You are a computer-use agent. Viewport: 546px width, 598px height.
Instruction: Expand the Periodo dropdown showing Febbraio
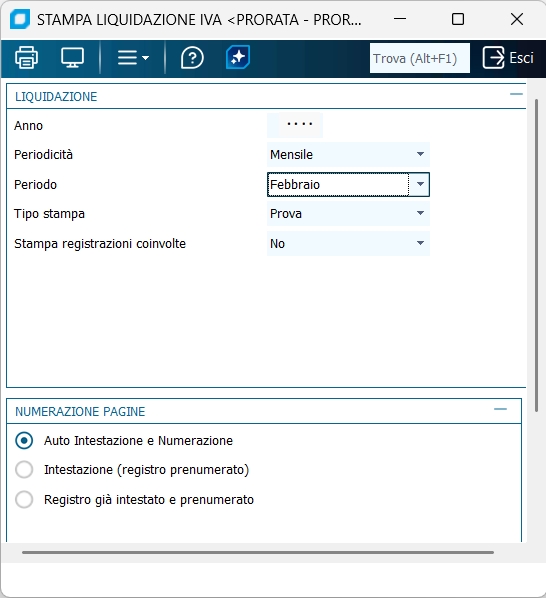[x=348, y=185]
